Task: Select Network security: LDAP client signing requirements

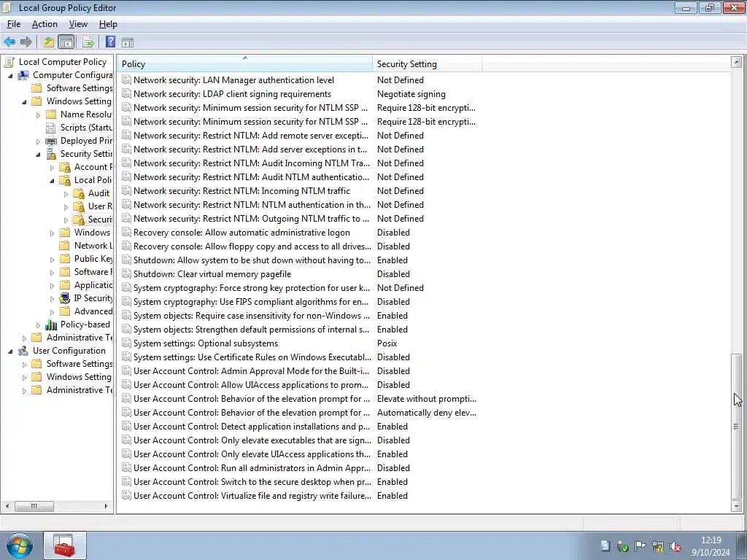Action: 232,94
